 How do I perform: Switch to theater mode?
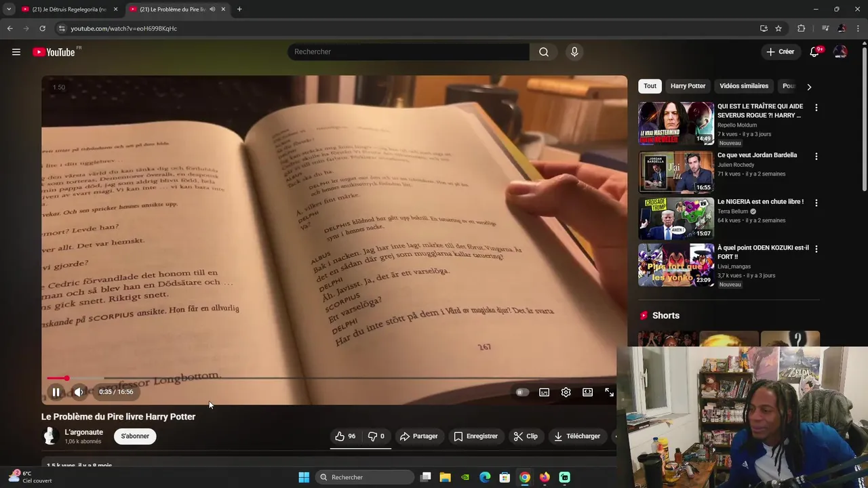coord(587,392)
